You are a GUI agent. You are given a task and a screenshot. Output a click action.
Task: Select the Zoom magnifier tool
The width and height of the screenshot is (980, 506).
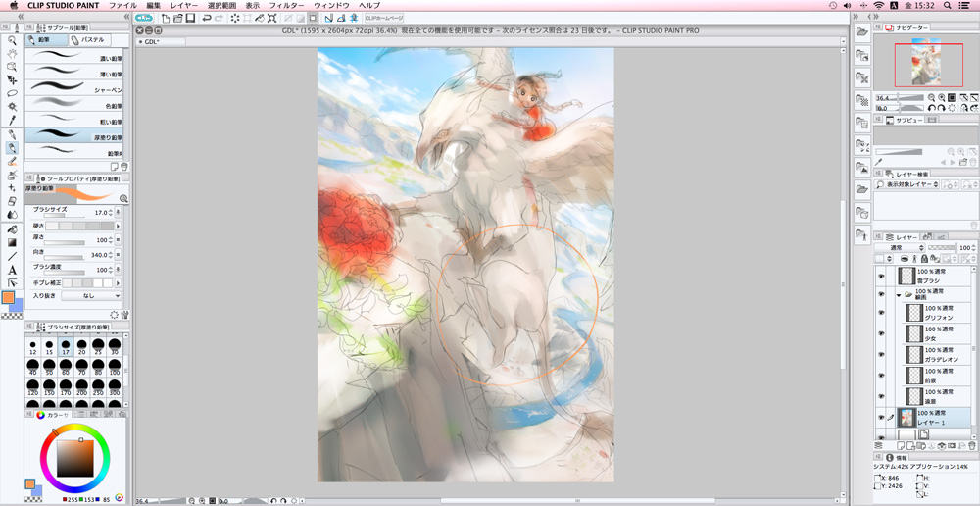pyautogui.click(x=12, y=40)
